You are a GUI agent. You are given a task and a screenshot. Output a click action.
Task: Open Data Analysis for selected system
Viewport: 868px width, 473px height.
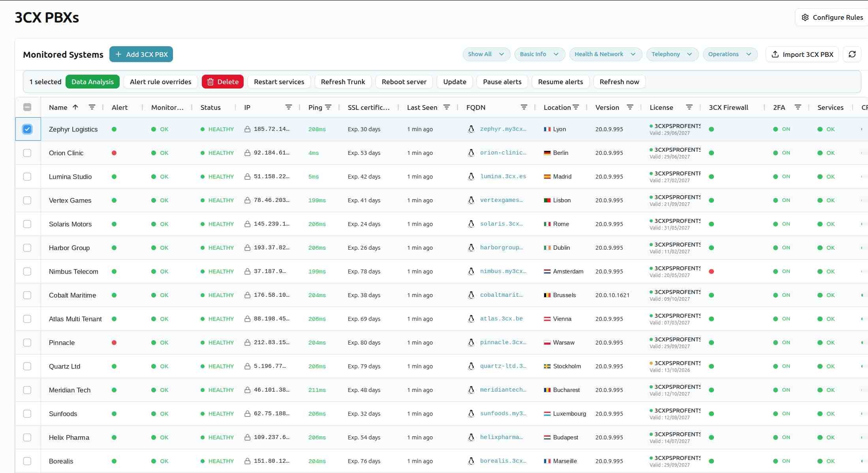[92, 82]
